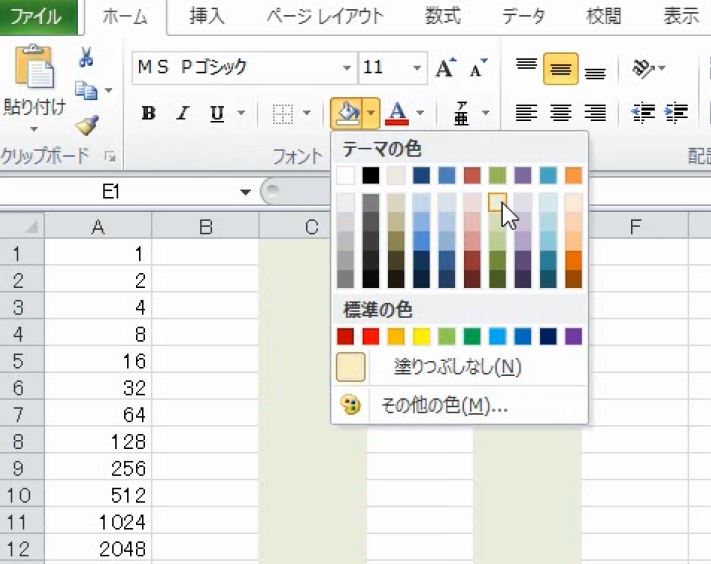711x564 pixels.
Task: Expand the borders dropdown arrow
Action: (307, 113)
